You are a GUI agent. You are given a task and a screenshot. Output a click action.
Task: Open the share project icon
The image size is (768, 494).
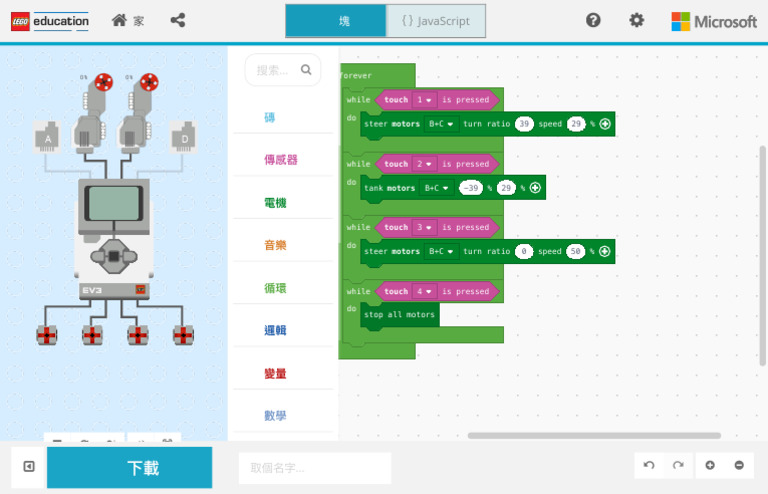(178, 21)
